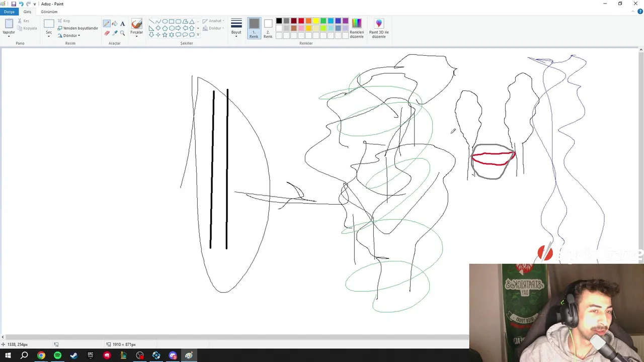
Task: Click the Redo arrow in title bar
Action: (28, 4)
